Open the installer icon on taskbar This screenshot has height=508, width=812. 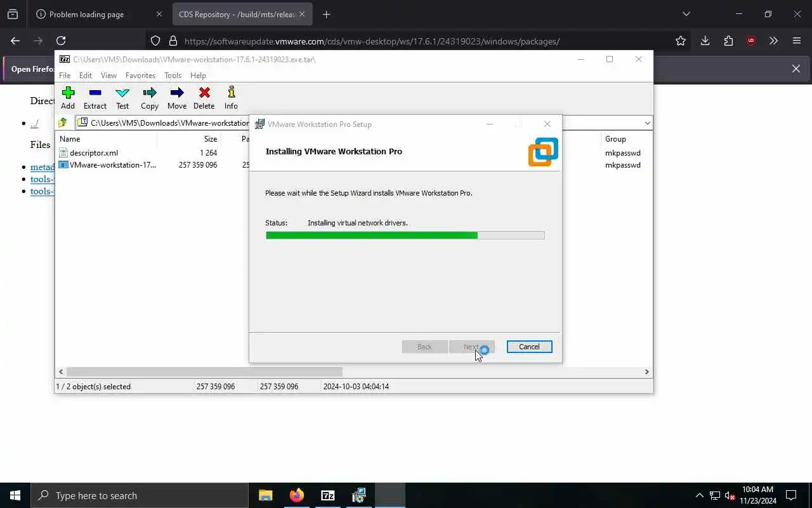tap(359, 495)
